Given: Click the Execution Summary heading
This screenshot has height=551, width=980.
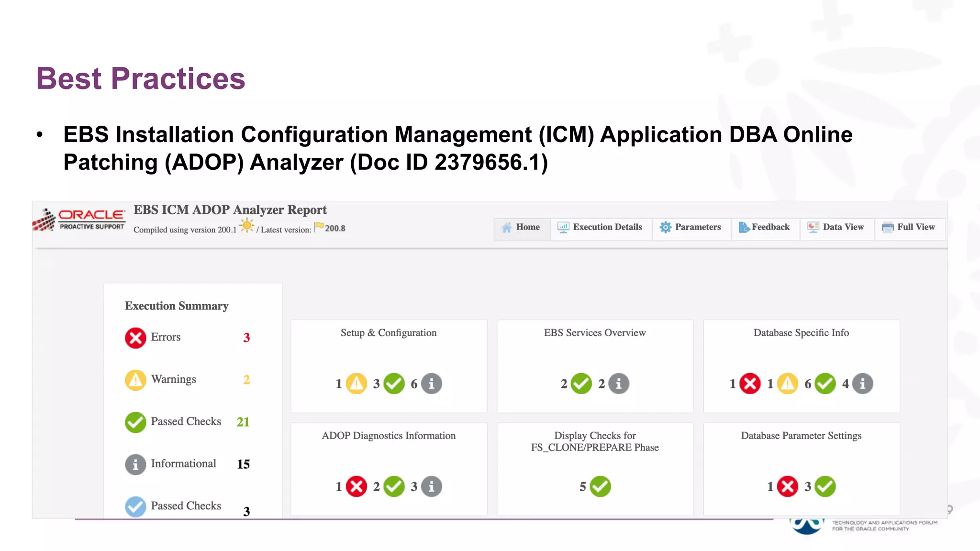Looking at the screenshot, I should point(177,306).
